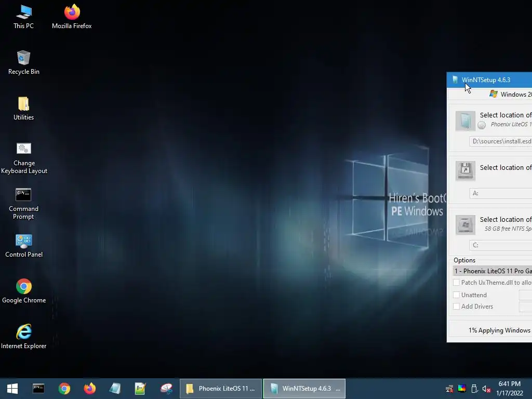Click Firefox icon in the taskbar
This screenshot has height=399, width=532.
click(90, 389)
